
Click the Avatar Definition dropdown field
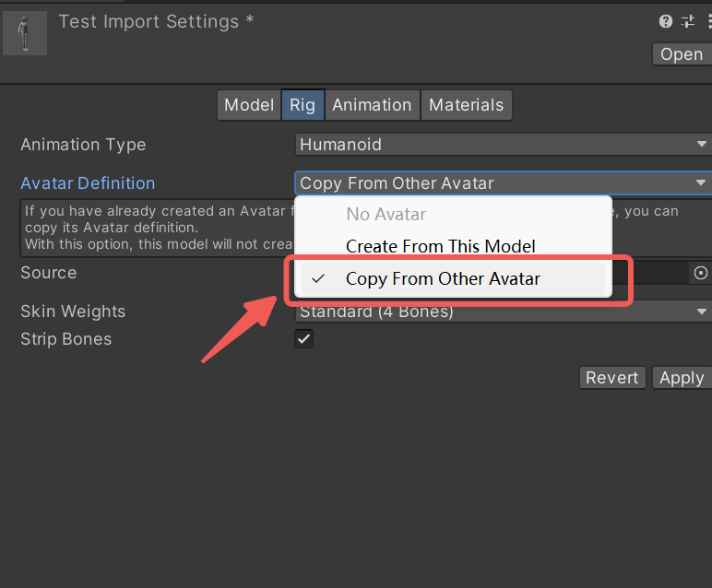[x=504, y=183]
